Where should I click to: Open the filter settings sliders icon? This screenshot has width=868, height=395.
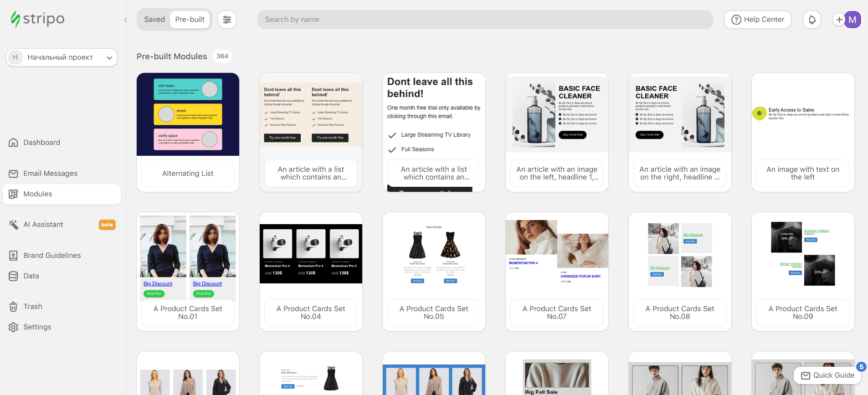coord(227,20)
